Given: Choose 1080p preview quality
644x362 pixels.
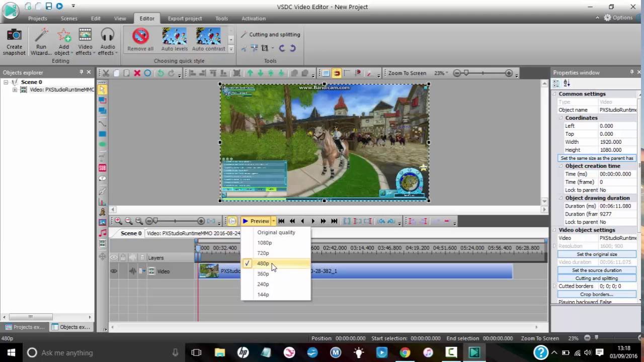Looking at the screenshot, I should (276, 243).
